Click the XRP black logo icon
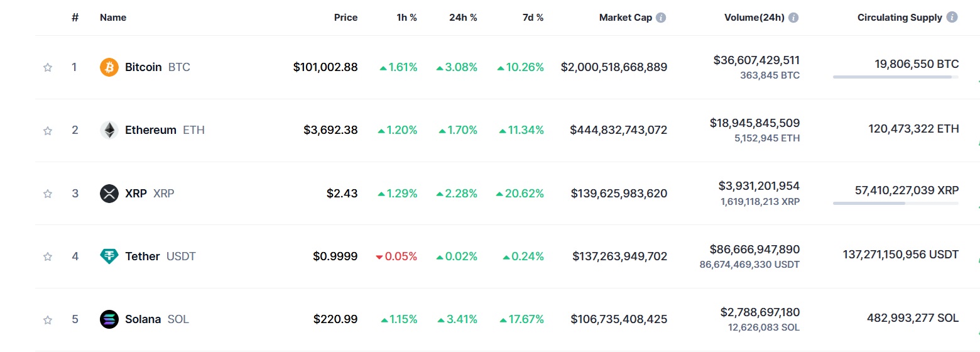This screenshot has width=980, height=352. [x=109, y=193]
